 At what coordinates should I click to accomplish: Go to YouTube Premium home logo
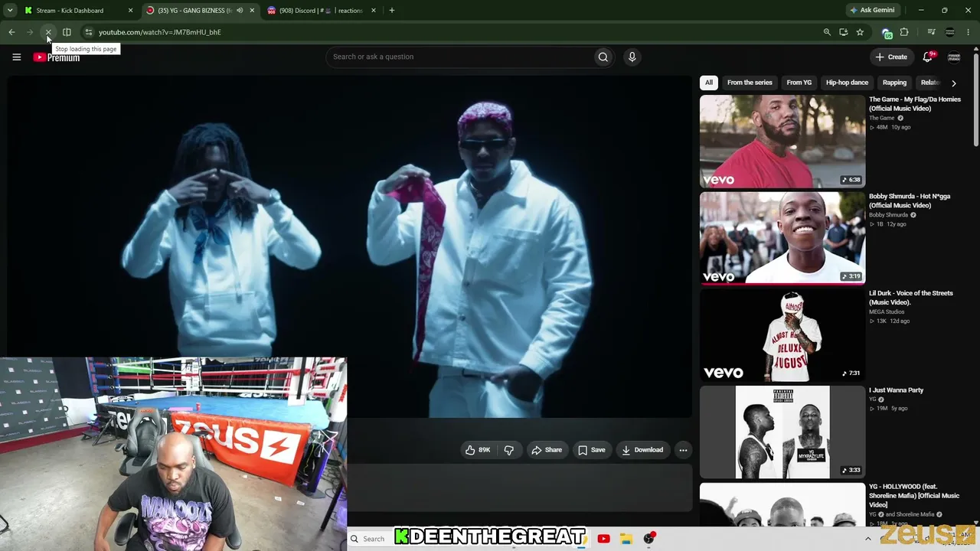pos(57,57)
